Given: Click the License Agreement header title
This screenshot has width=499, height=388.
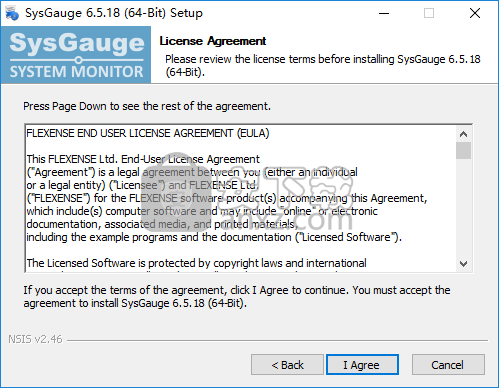Looking at the screenshot, I should pos(213,41).
